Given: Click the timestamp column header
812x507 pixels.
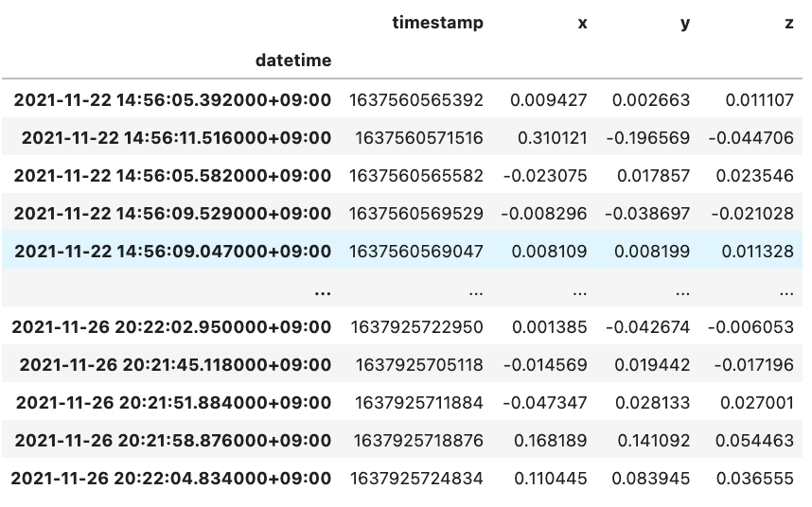Looking at the screenshot, I should 437,23.
